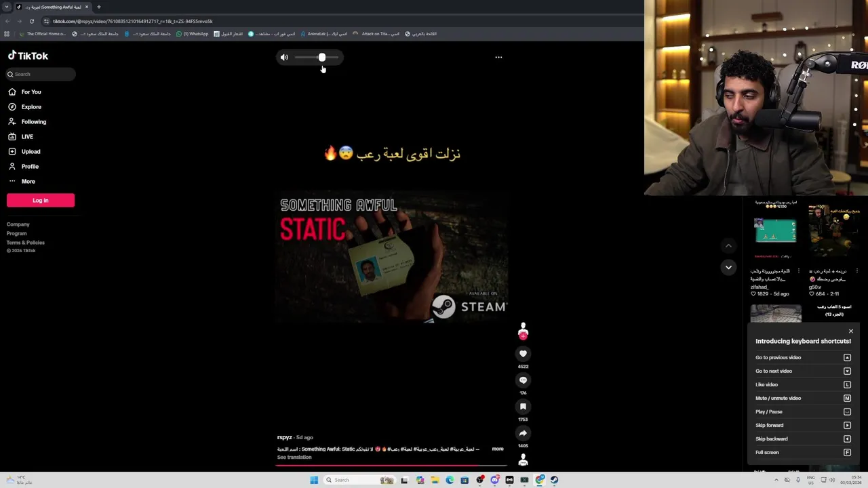The image size is (868, 488).
Task: Click the TikTok logo
Action: click(x=28, y=56)
